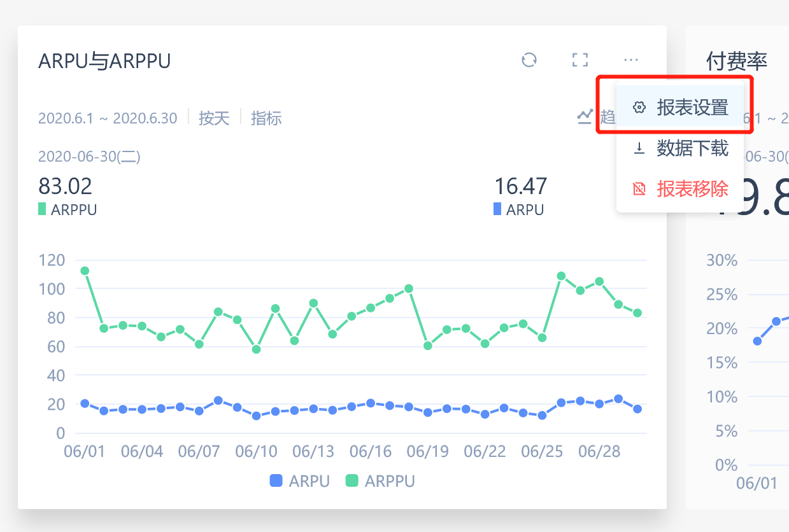This screenshot has width=789, height=532.
Task: Select the green ARPPU data point at 06/01
Action: click(x=85, y=271)
